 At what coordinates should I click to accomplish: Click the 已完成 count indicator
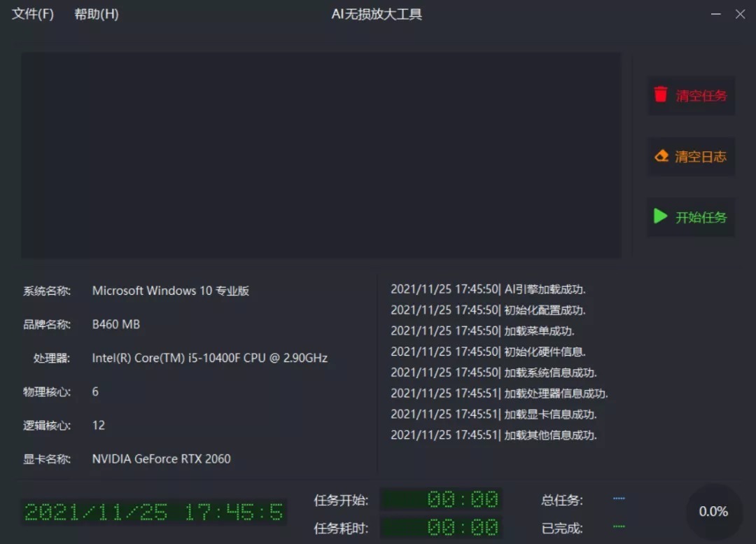pos(619,526)
